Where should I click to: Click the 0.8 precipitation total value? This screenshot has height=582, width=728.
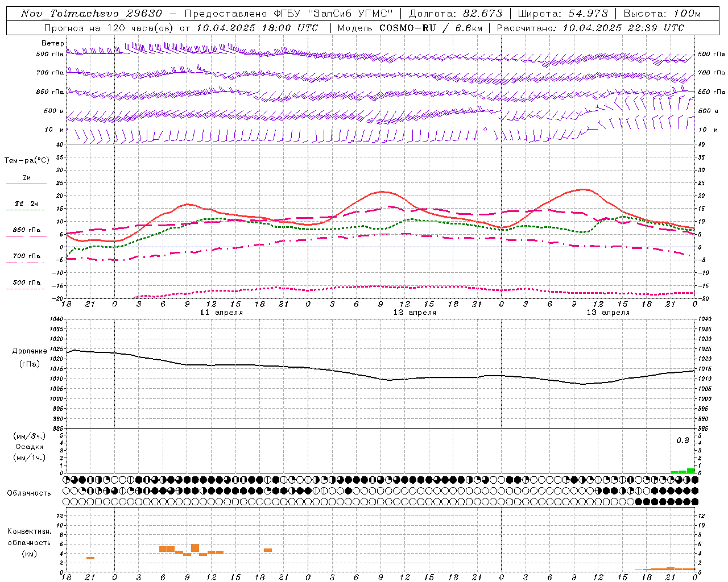[x=682, y=440]
